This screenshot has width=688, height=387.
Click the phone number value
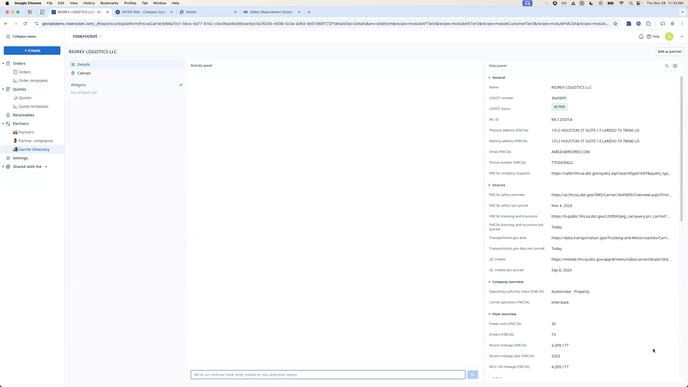click(562, 163)
